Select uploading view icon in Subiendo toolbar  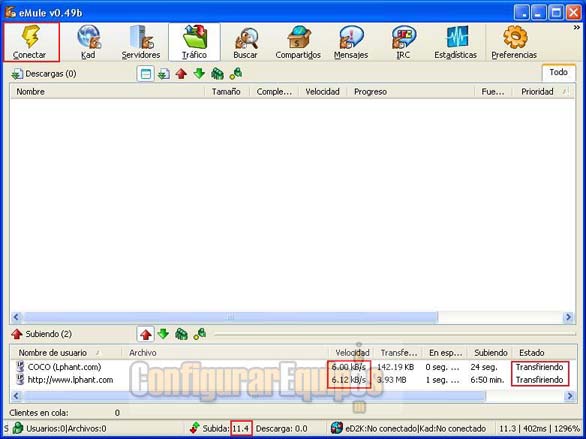tap(146, 334)
